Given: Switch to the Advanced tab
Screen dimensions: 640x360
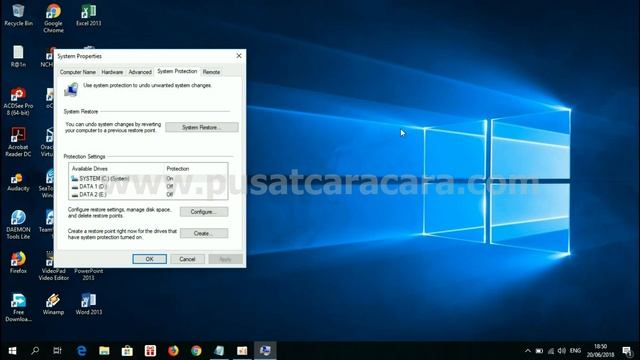Looking at the screenshot, I should pos(140,72).
